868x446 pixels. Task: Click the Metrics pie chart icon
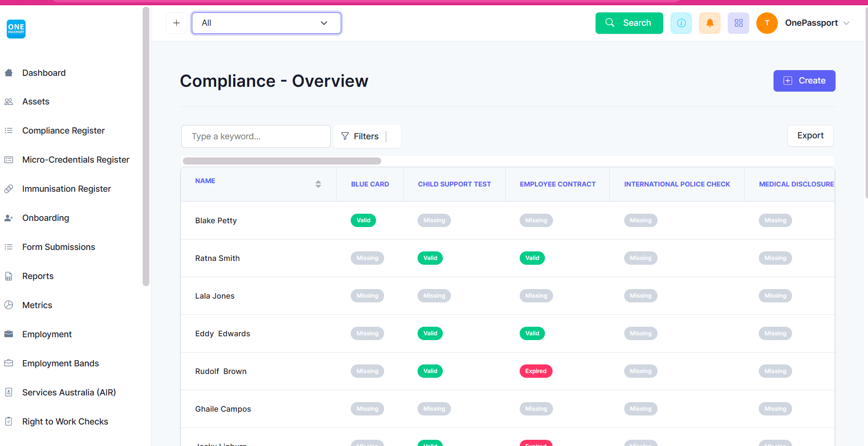click(x=9, y=305)
